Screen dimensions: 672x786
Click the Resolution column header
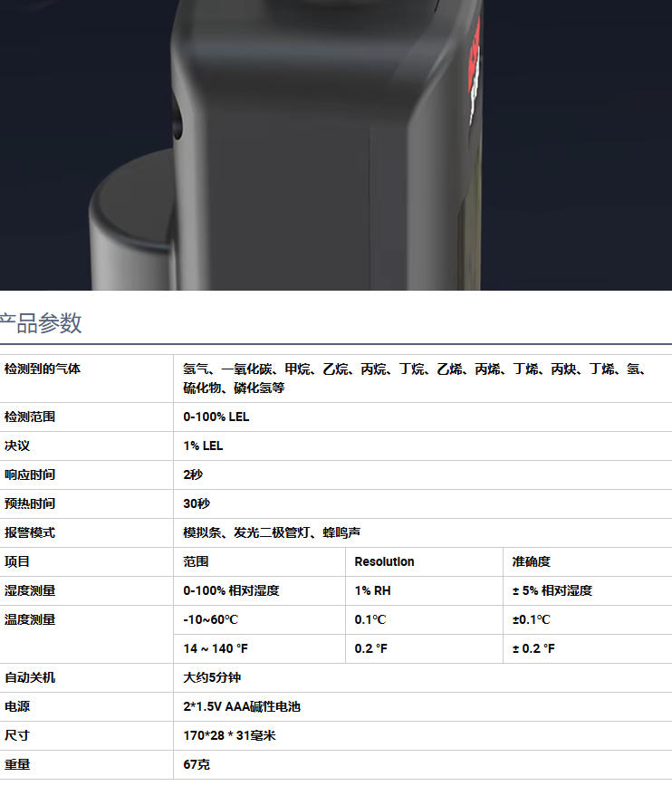(384, 561)
